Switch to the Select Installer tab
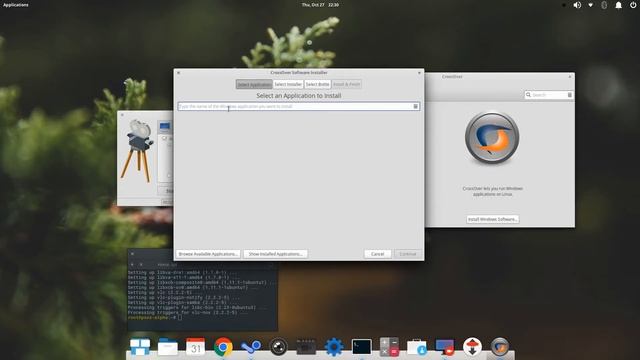 (288, 84)
